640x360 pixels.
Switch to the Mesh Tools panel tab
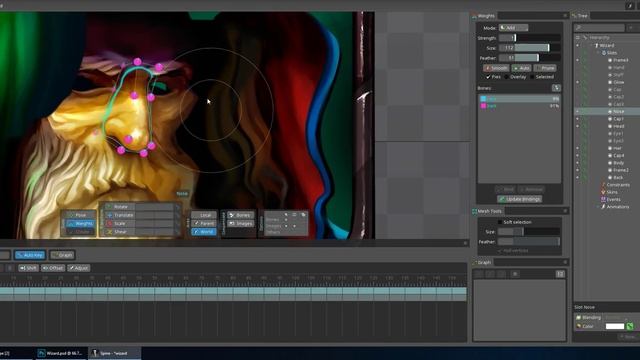pos(487,211)
